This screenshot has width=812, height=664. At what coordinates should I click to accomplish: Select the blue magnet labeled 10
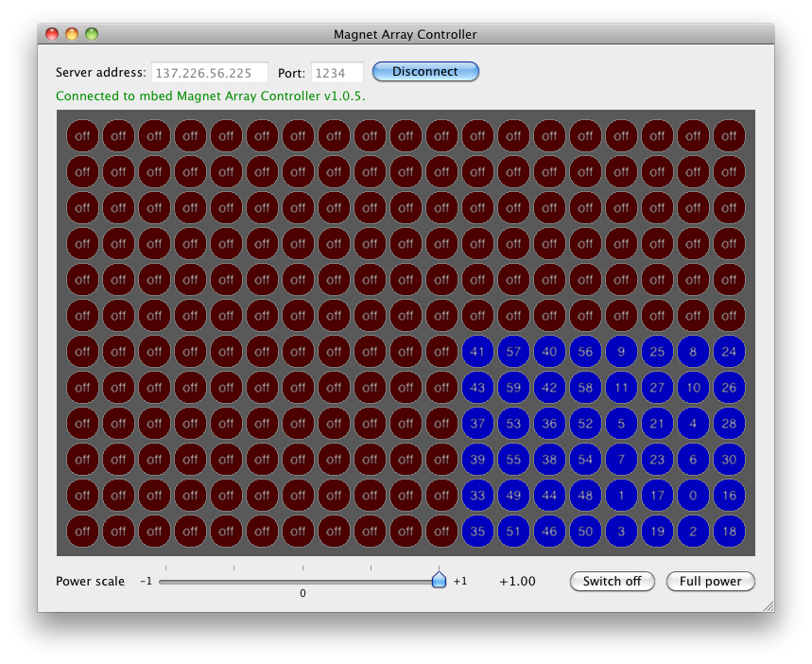693,387
